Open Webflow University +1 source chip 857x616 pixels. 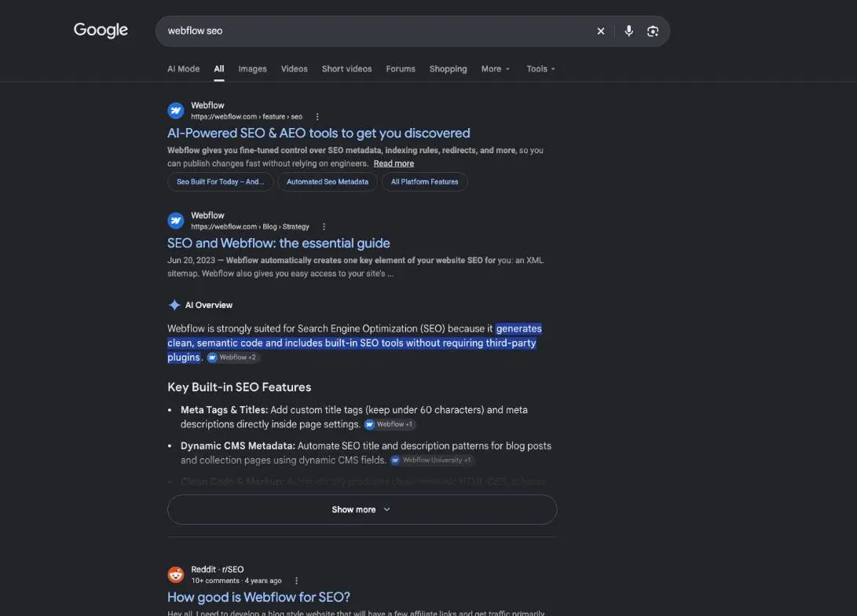click(432, 460)
